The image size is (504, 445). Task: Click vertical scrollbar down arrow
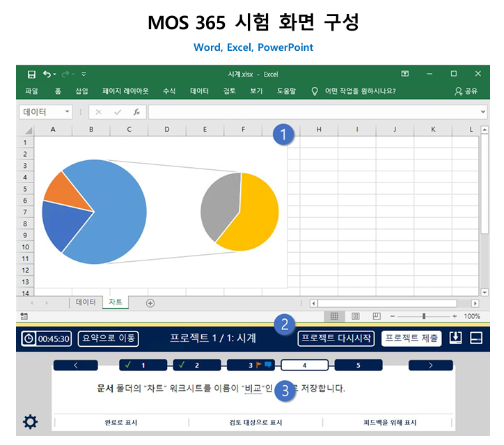pos(485,292)
